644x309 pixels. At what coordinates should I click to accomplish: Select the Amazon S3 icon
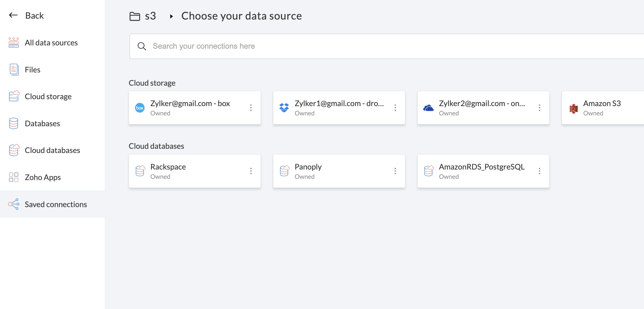coord(574,108)
